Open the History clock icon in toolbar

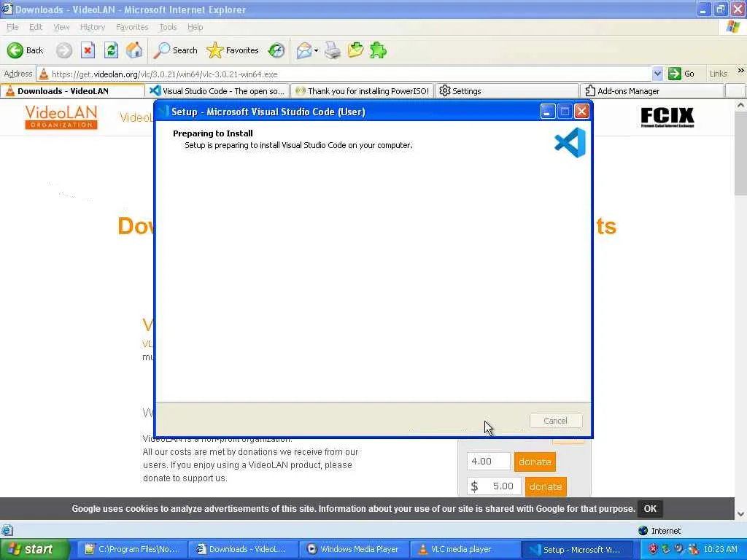(276, 50)
